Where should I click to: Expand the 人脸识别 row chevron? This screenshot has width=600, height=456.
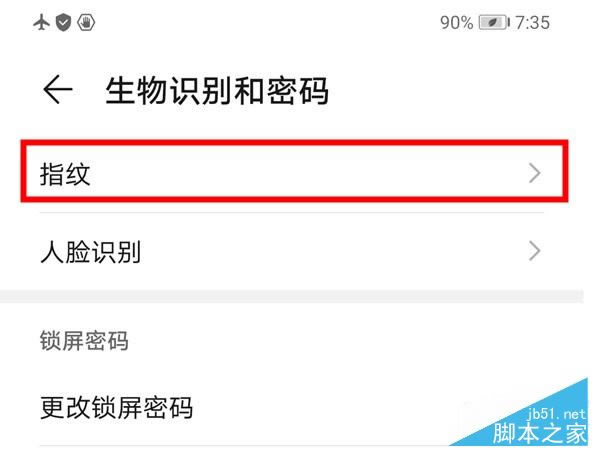[x=535, y=251]
